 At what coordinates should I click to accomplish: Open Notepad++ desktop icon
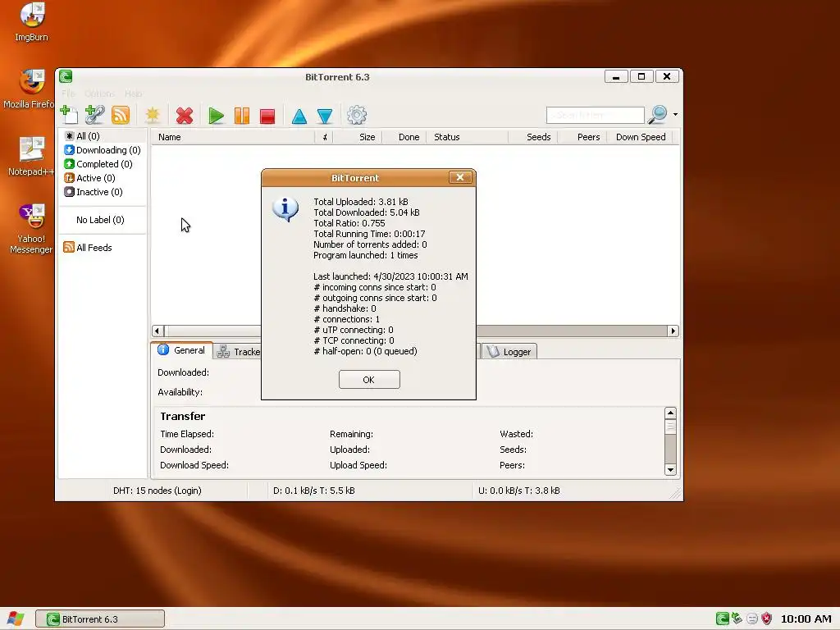(x=31, y=157)
